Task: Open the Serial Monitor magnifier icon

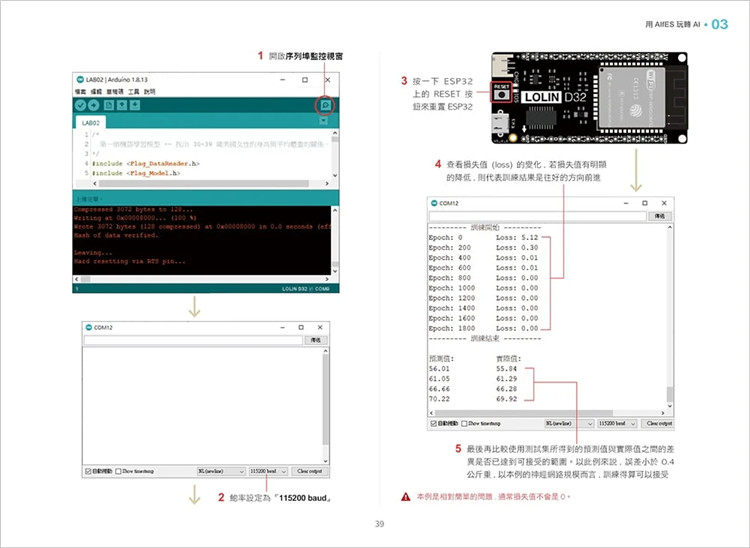Action: (x=325, y=105)
